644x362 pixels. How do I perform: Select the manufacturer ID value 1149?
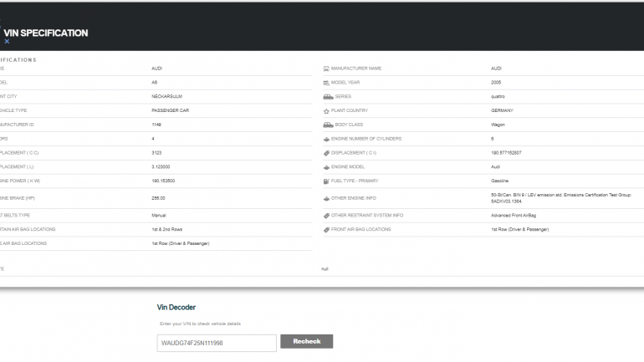[x=156, y=125]
